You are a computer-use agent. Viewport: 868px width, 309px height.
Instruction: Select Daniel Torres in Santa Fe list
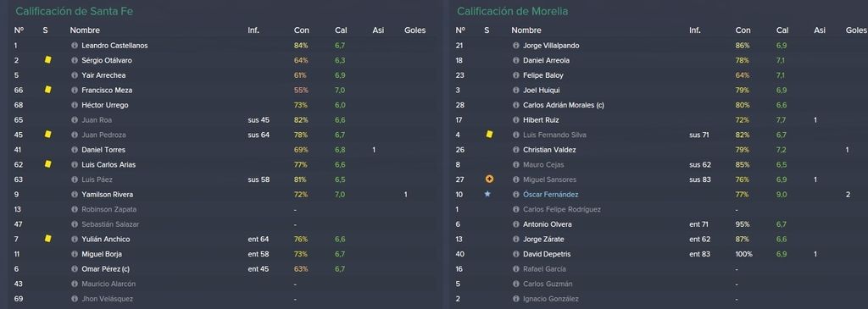[x=103, y=150]
